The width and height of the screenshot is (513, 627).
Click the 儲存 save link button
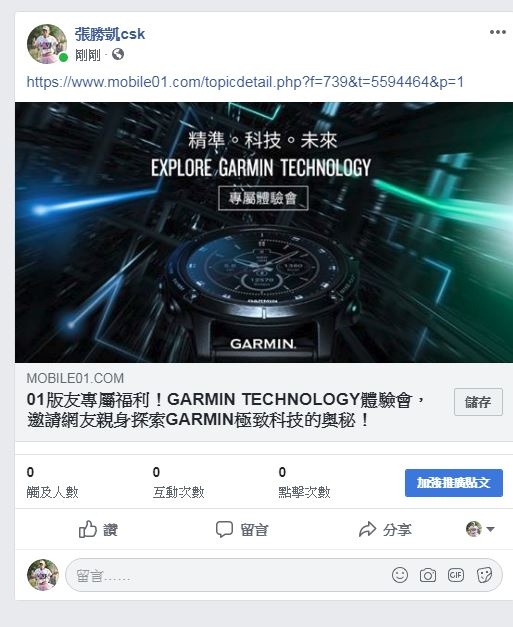(x=478, y=402)
